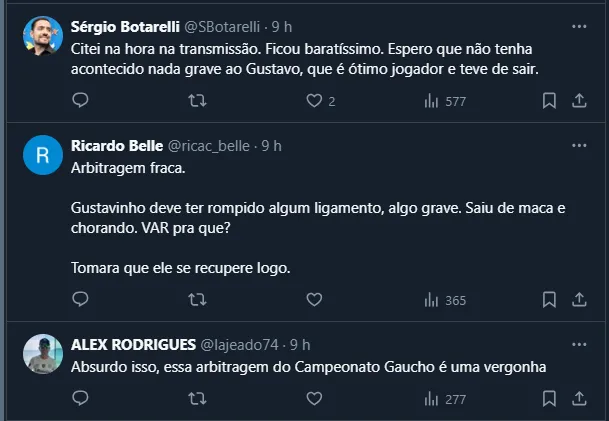Retweet Ricardo Belle's post
This screenshot has height=421, width=609.
point(198,299)
